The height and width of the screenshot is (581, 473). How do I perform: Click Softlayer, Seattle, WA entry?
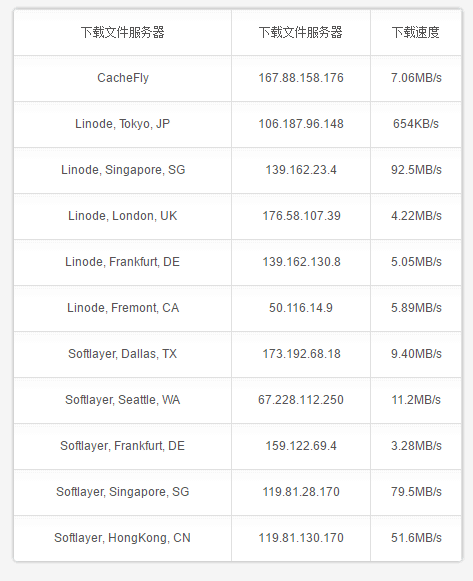click(x=123, y=400)
